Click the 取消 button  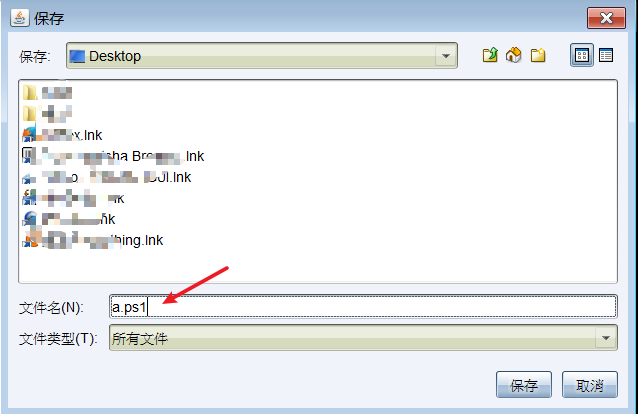point(590,385)
